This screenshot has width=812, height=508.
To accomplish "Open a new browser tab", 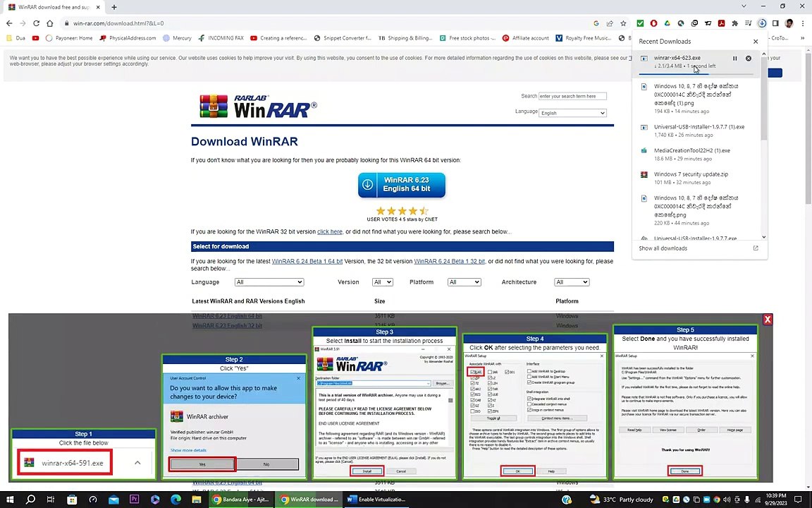I will (x=114, y=7).
